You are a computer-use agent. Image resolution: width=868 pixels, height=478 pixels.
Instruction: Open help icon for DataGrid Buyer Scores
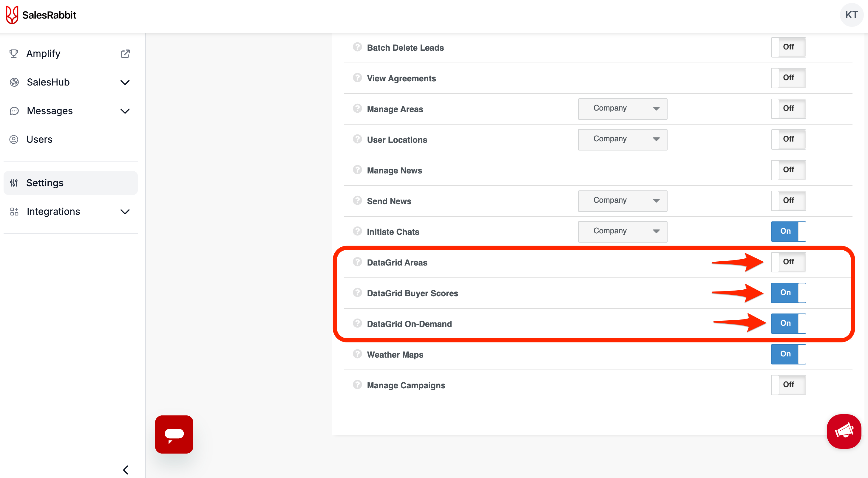point(357,292)
